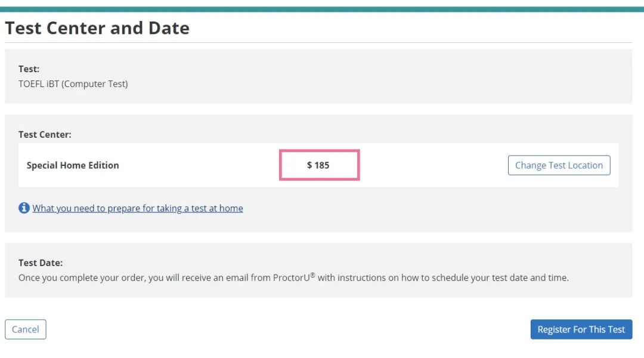Click the blue info icon beside home test link
The width and height of the screenshot is (644, 358).
[24, 208]
